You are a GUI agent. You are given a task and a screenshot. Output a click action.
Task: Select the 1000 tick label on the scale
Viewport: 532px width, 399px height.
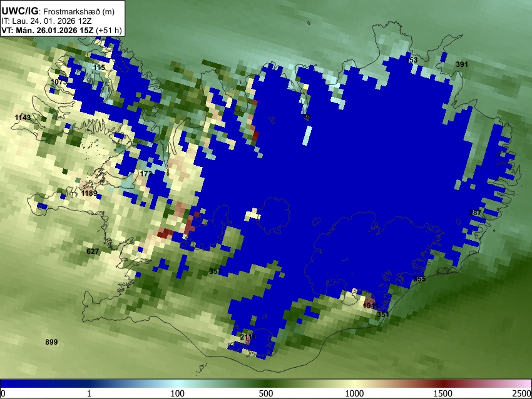pos(354,393)
